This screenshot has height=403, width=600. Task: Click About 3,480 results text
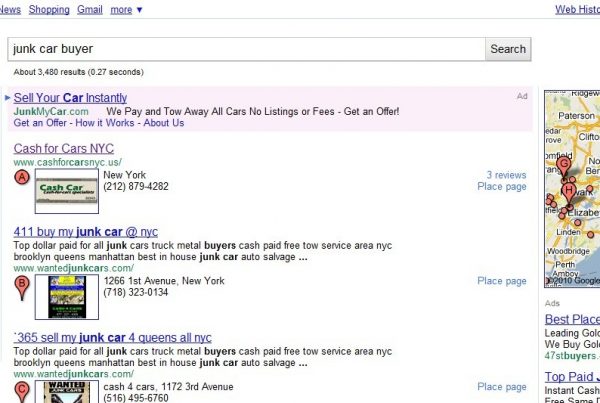[x=78, y=72]
